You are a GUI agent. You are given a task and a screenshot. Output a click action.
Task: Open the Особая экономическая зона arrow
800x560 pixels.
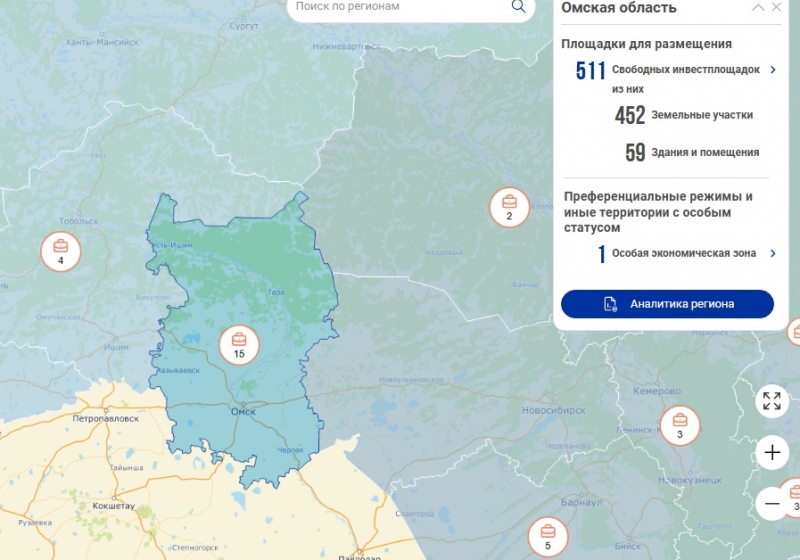(x=773, y=254)
